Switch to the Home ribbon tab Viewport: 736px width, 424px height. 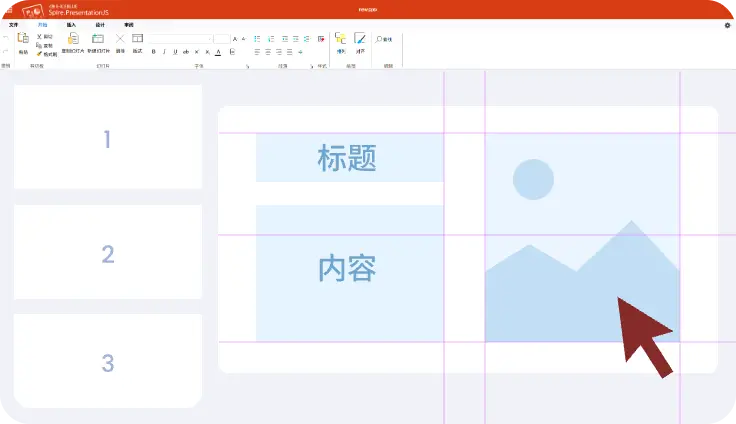coord(42,25)
